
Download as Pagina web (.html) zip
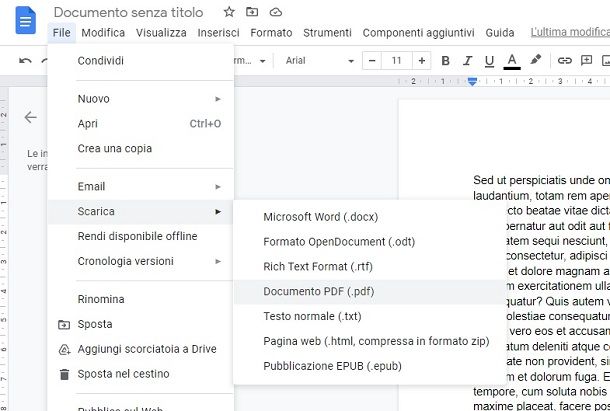(370, 342)
